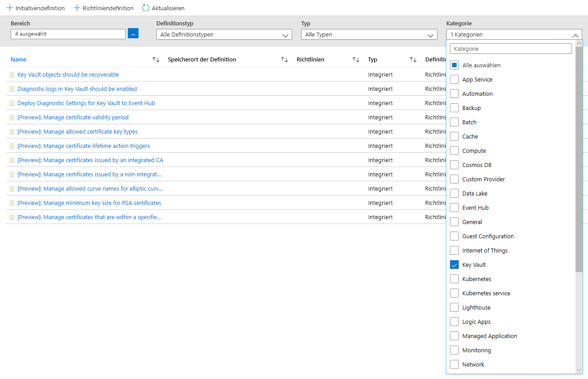Check the Monitoring category

(x=454, y=350)
